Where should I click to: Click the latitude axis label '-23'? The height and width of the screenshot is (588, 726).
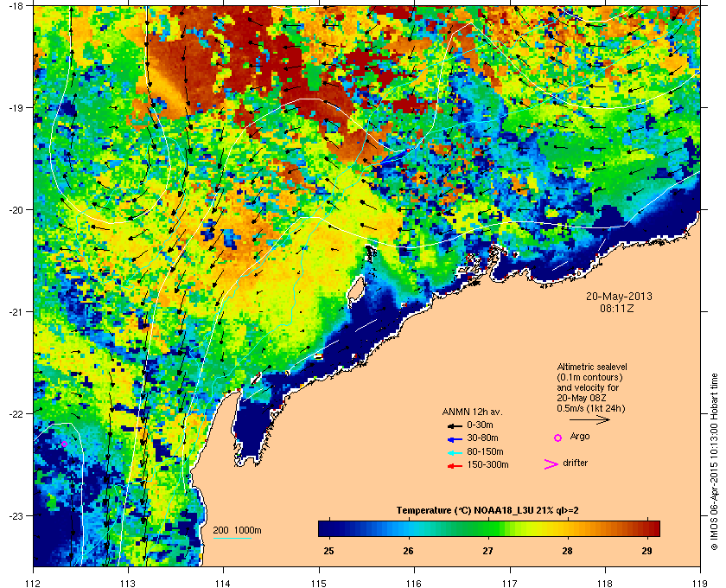16,515
